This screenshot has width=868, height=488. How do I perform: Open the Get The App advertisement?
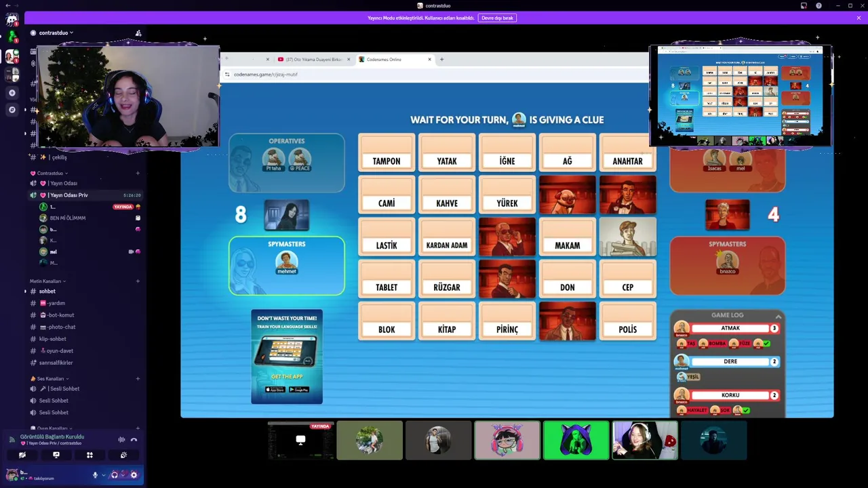(287, 357)
